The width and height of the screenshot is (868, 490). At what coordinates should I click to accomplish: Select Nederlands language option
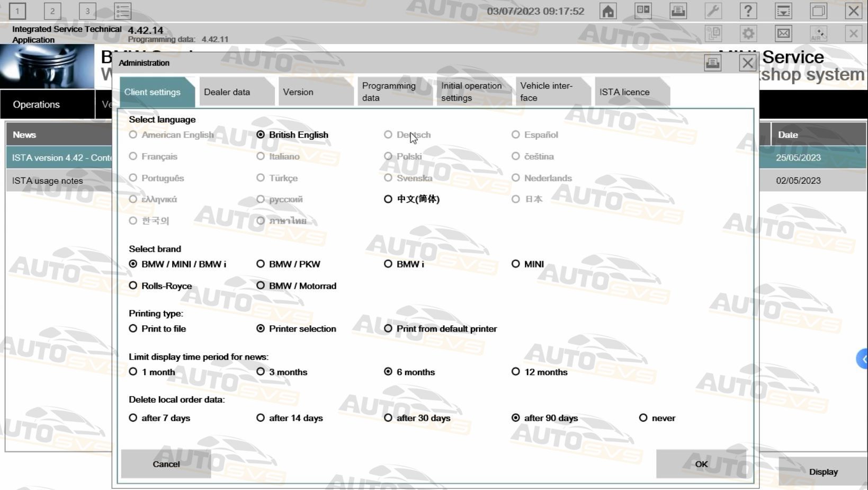542,178
